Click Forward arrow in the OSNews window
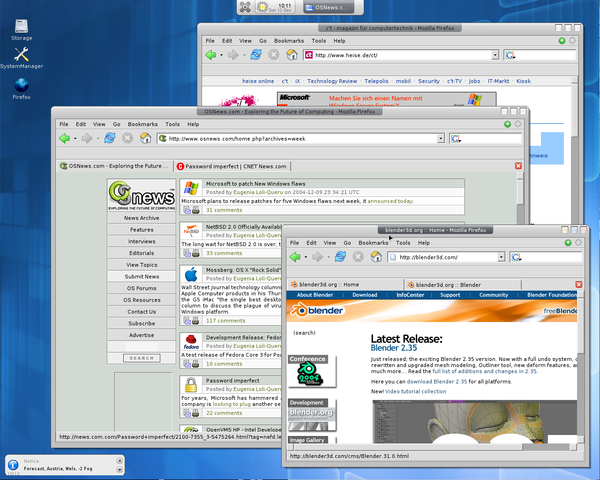600x480 pixels. [x=87, y=138]
